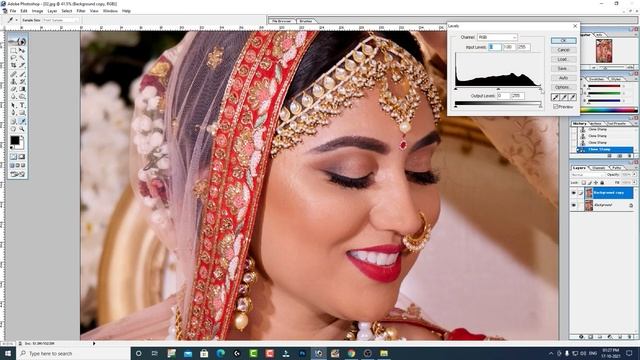This screenshot has height=360, width=640.
Task: Open the Window menu
Action: tap(110, 11)
